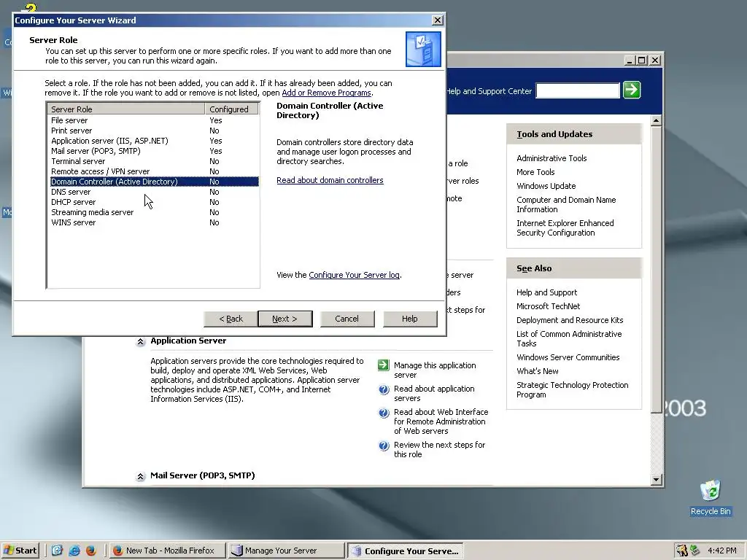747x560 pixels.
Task: Click the Configure Your Server Wizard header icon
Action: pyautogui.click(x=423, y=49)
